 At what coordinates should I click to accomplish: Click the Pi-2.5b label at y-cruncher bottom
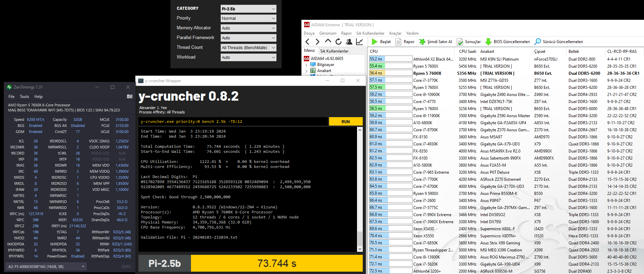coord(165,263)
